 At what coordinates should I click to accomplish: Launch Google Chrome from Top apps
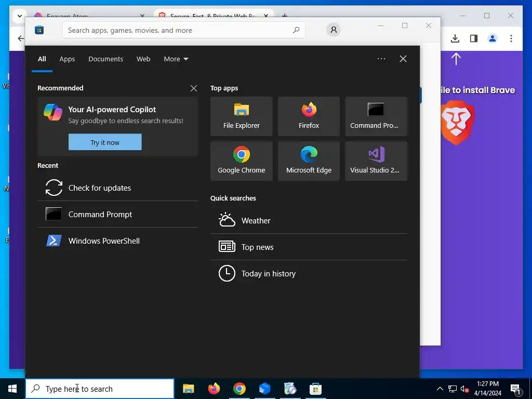(241, 161)
